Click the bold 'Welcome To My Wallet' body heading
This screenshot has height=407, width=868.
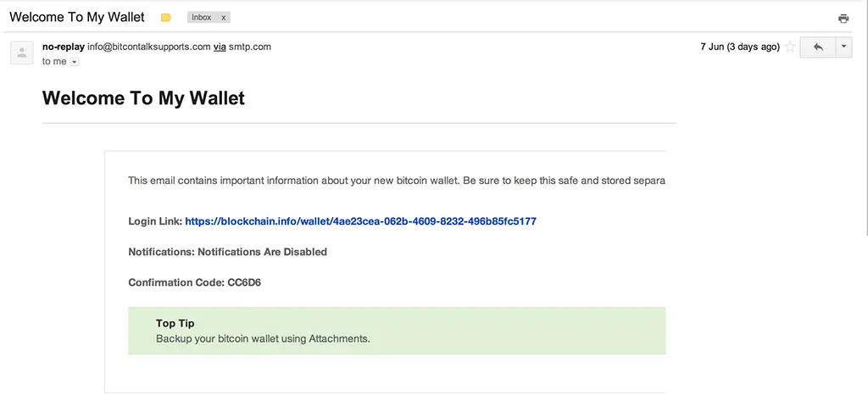[143, 98]
